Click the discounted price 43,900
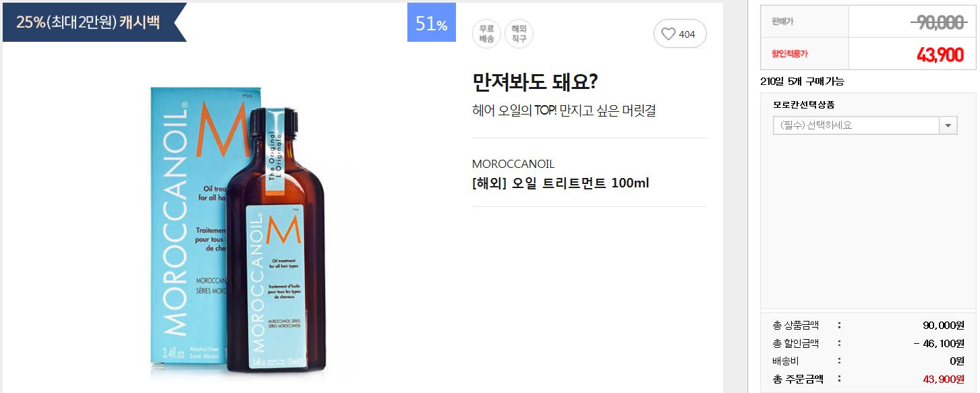Image resolution: width=980 pixels, height=393 pixels. 940,55
